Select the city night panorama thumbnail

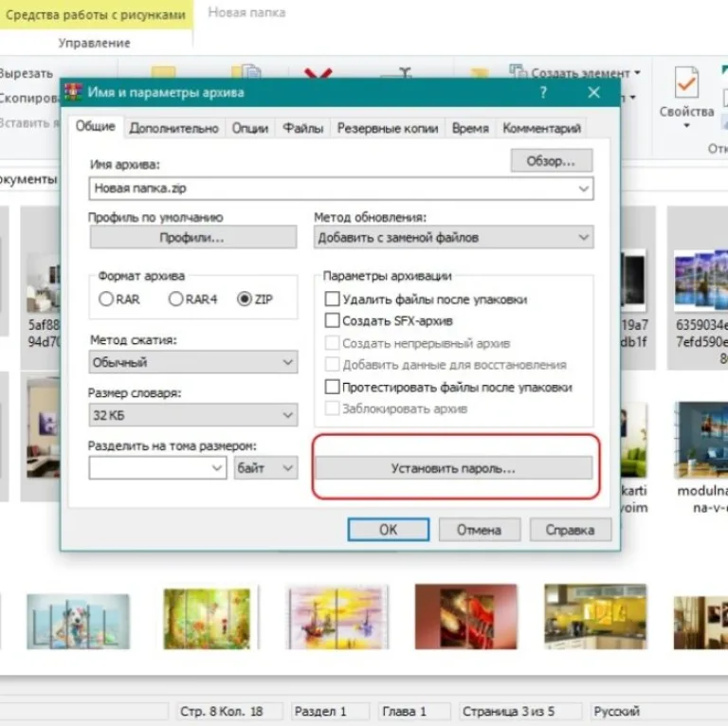[x=701, y=280]
